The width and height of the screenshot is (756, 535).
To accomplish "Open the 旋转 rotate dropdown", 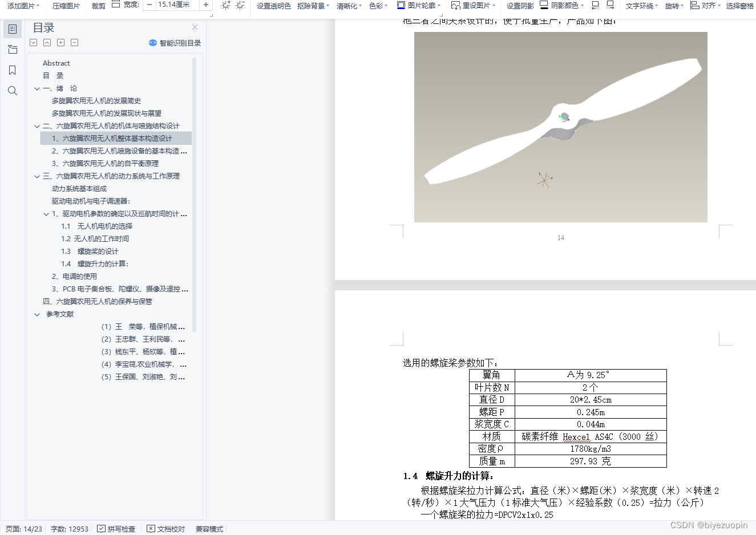I will click(674, 6).
